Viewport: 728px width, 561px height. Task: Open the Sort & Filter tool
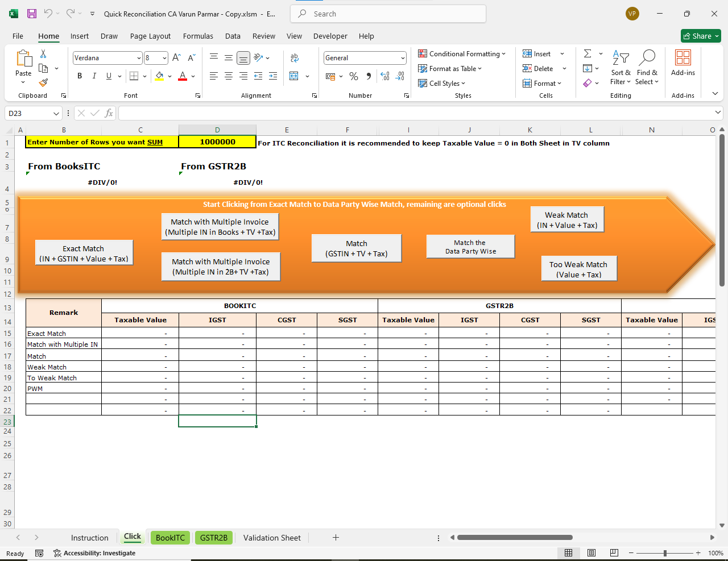coord(620,67)
